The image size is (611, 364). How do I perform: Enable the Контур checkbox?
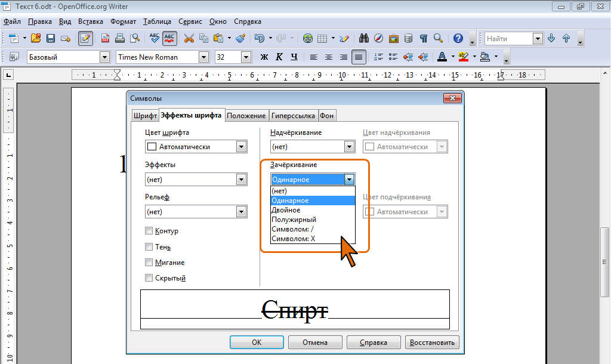point(149,231)
